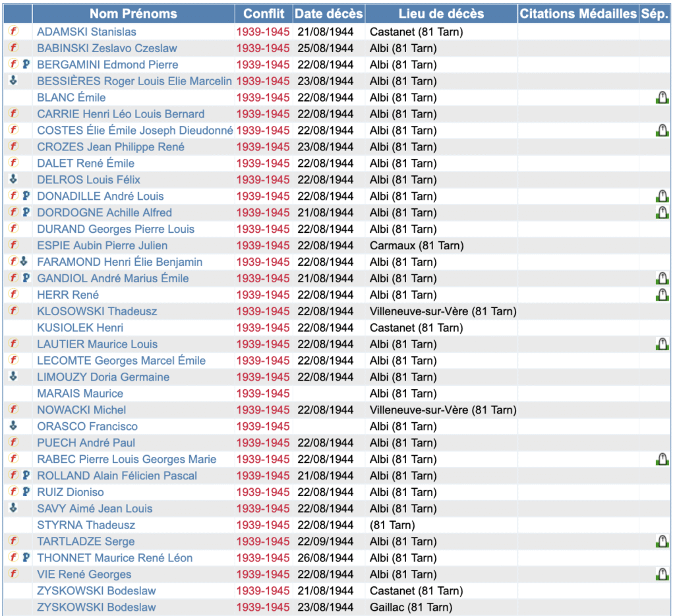The width and height of the screenshot is (675, 616).
Task: Click the f icon beside HERR René
Action: (x=14, y=294)
